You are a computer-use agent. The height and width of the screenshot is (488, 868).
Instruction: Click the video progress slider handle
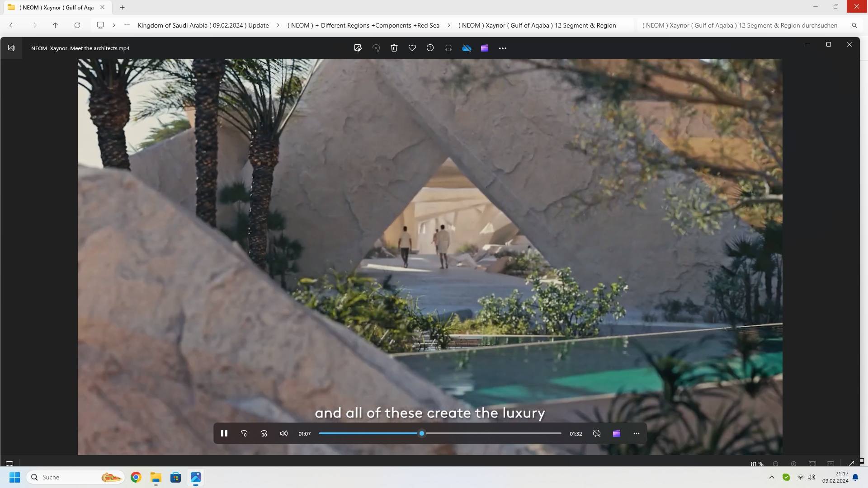(x=422, y=433)
